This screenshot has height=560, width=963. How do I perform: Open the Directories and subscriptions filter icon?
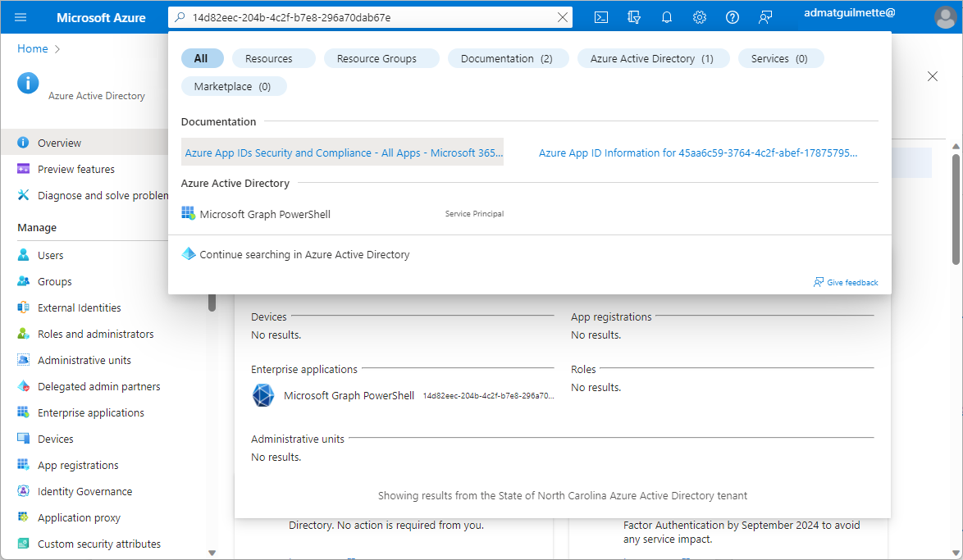coord(633,17)
